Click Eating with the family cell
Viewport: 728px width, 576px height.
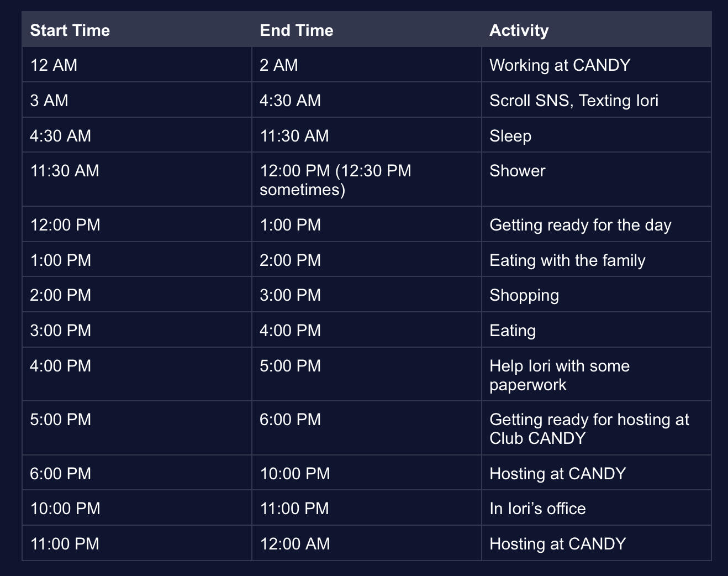click(567, 260)
